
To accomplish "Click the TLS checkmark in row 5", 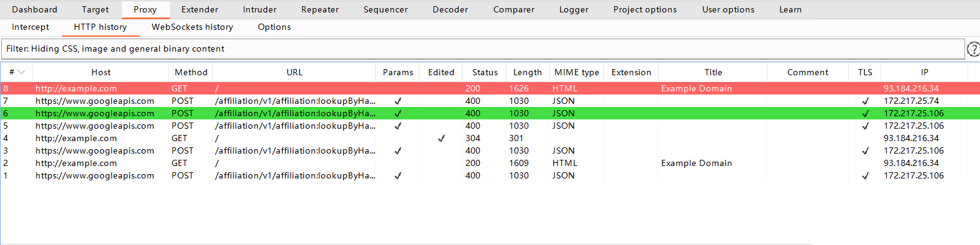I will (865, 126).
